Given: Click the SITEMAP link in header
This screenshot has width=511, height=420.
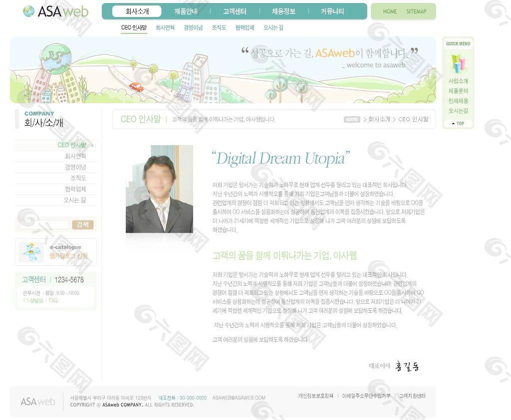Looking at the screenshot, I should [416, 11].
